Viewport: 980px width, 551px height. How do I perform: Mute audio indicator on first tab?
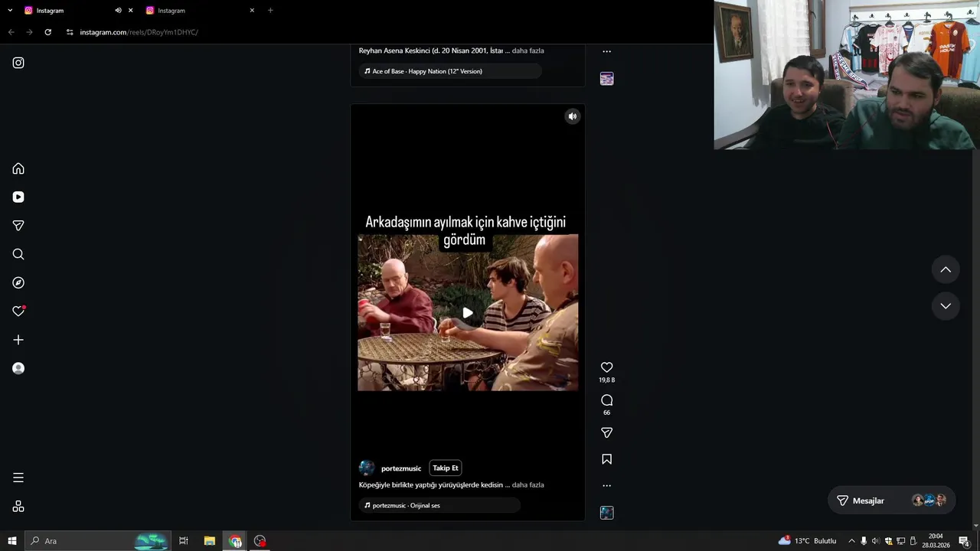tap(118, 11)
